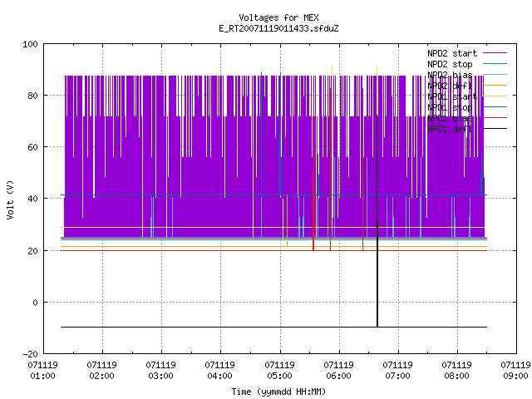Click the x-axis tick label '05:00'

279,376
